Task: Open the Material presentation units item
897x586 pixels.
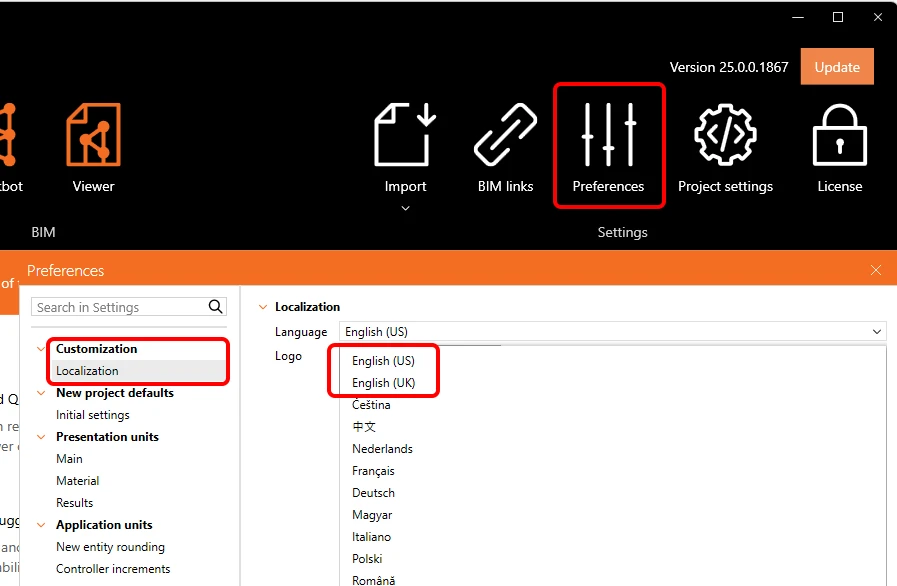Action: point(77,481)
